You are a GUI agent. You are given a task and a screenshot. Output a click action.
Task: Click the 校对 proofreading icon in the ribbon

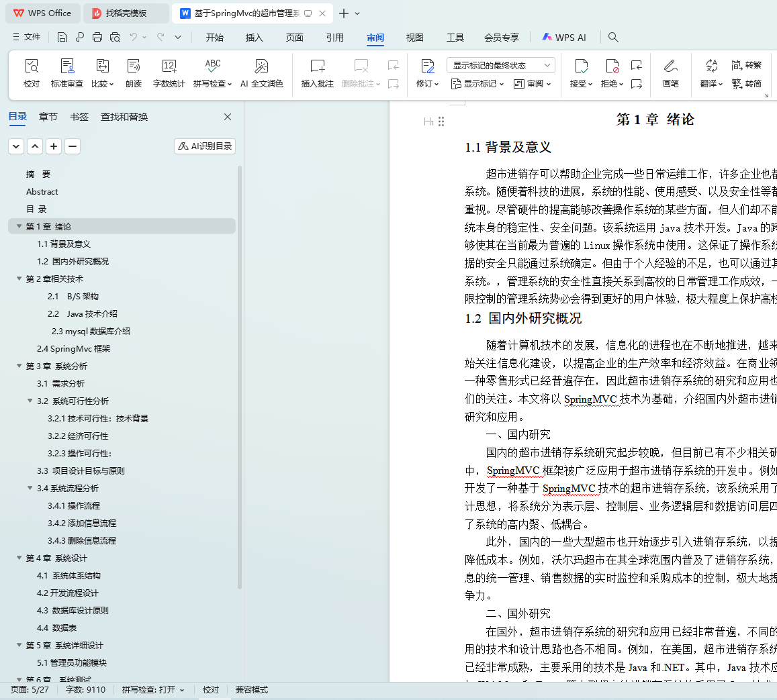tap(31, 72)
